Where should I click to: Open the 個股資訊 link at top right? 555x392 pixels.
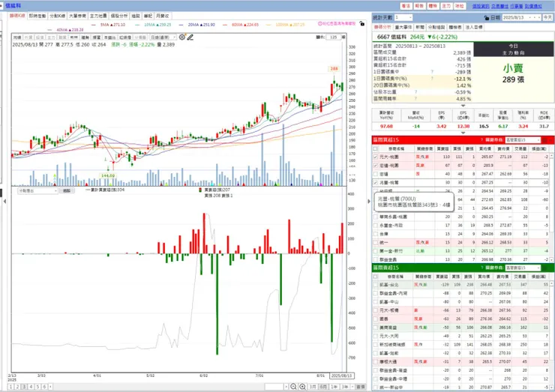pyautogui.click(x=481, y=6)
